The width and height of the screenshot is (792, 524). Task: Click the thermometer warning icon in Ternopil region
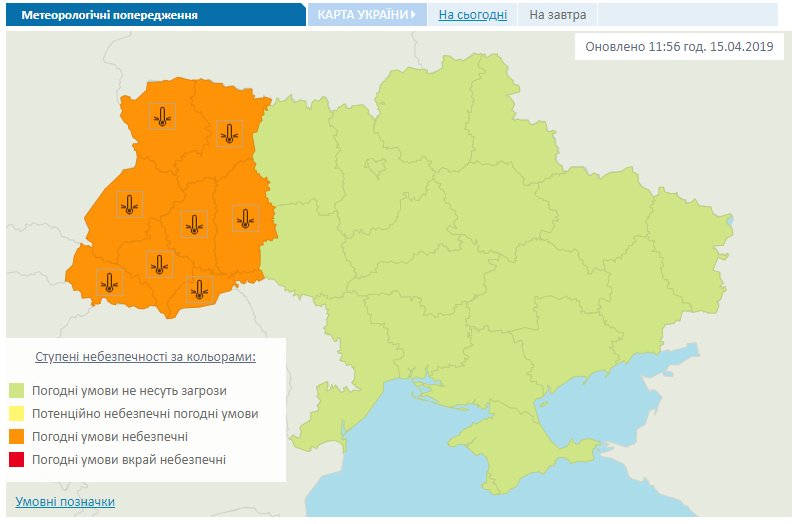coord(194,224)
